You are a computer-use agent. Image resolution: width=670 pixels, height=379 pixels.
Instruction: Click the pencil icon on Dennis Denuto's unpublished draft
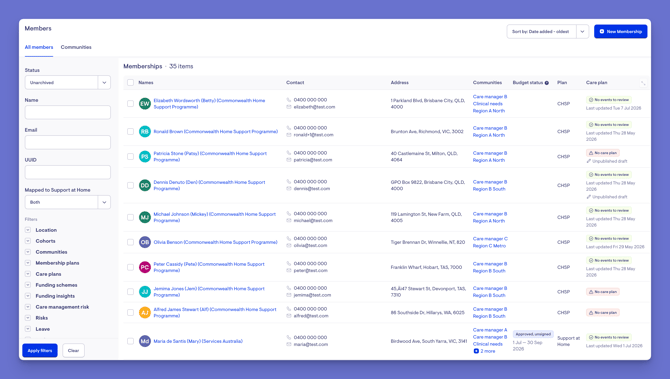pyautogui.click(x=589, y=197)
